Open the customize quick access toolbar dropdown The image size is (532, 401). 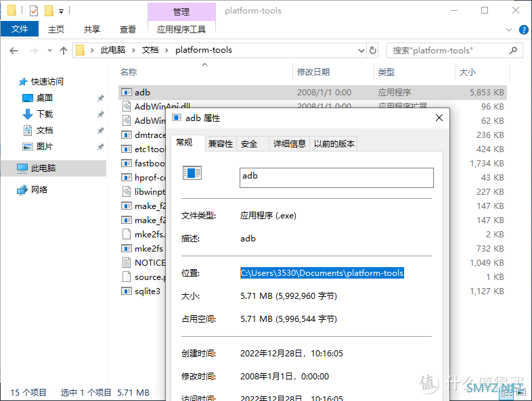point(61,11)
